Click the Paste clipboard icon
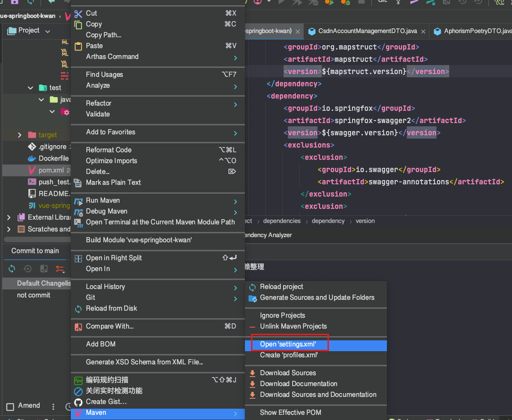The height and width of the screenshot is (420, 512). tap(78, 46)
